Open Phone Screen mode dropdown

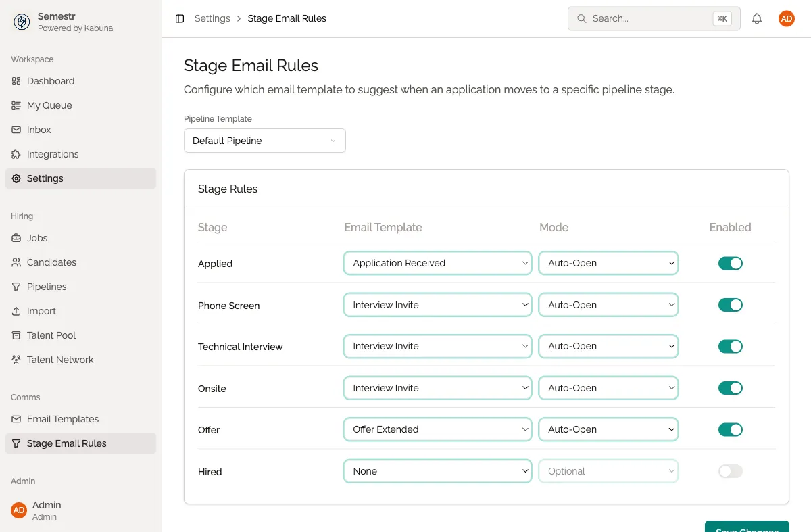(x=608, y=305)
